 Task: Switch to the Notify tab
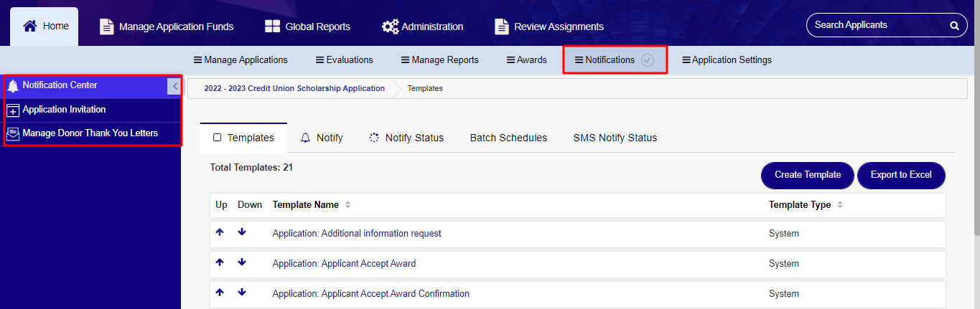tap(321, 138)
